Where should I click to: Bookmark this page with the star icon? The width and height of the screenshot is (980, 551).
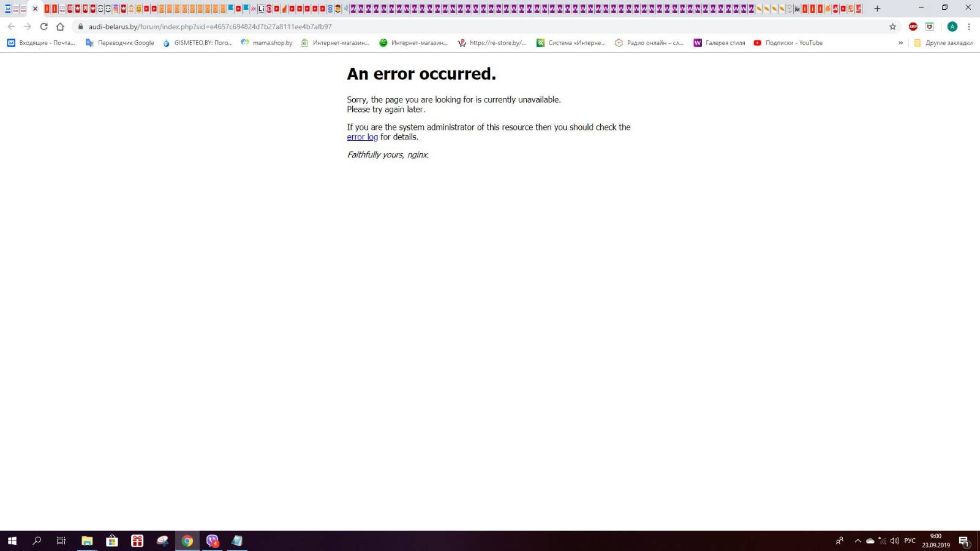pyautogui.click(x=892, y=26)
